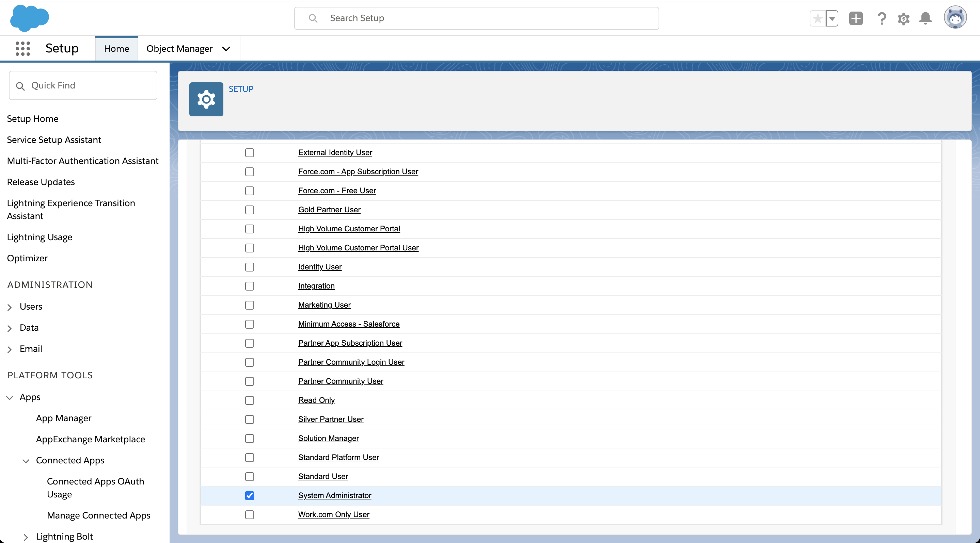Image resolution: width=980 pixels, height=543 pixels.
Task: Uncheck the System Administrator checkbox
Action: (250, 495)
